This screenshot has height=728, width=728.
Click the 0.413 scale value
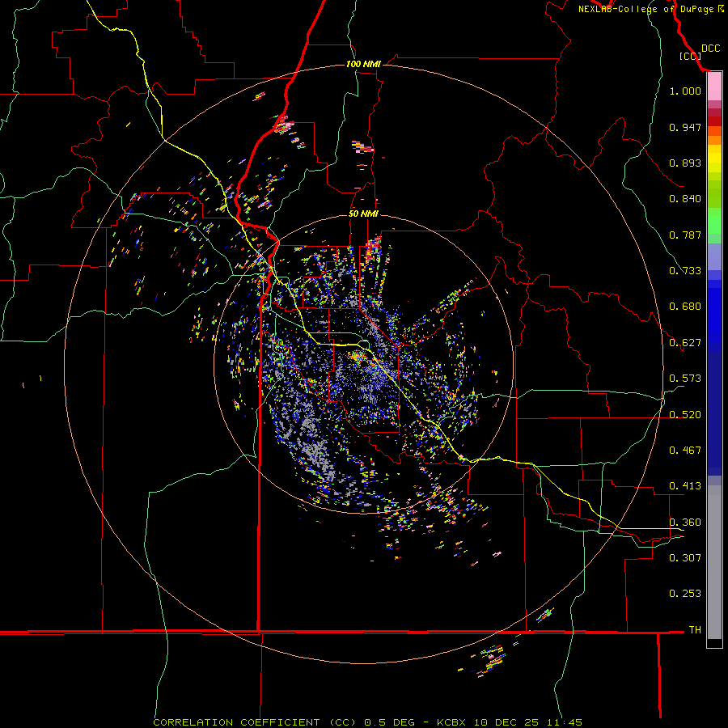pyautogui.click(x=685, y=486)
